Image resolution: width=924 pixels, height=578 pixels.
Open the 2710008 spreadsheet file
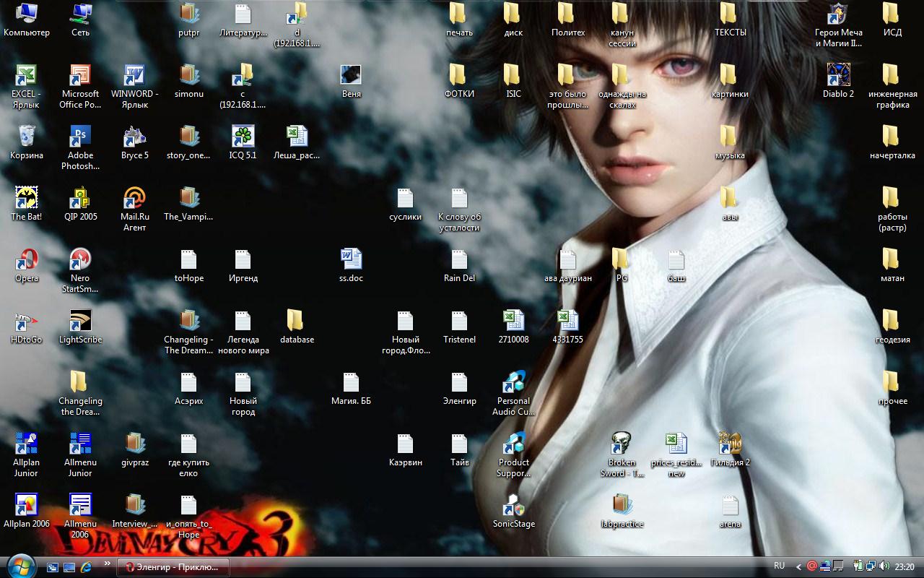(513, 327)
